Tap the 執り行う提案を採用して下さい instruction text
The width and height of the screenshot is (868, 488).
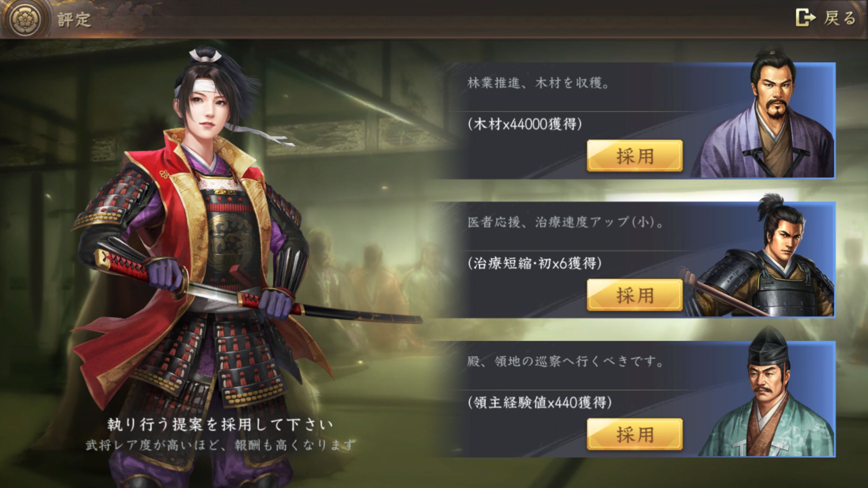220,424
